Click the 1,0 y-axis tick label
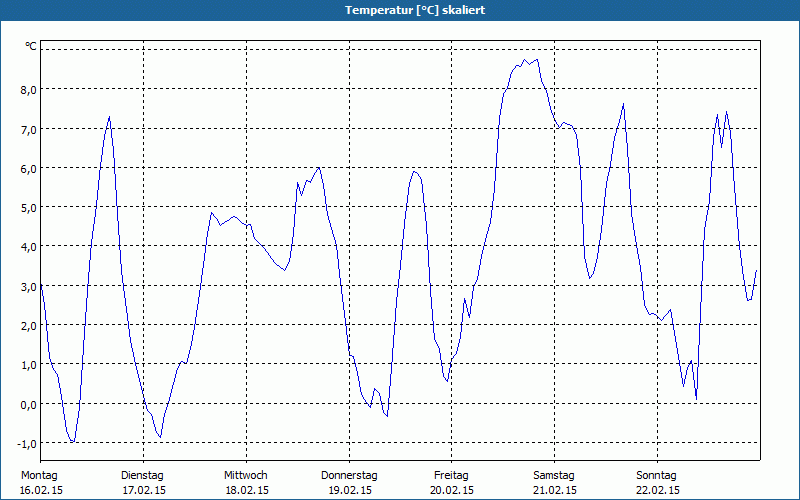The width and height of the screenshot is (800, 500). click(x=28, y=365)
